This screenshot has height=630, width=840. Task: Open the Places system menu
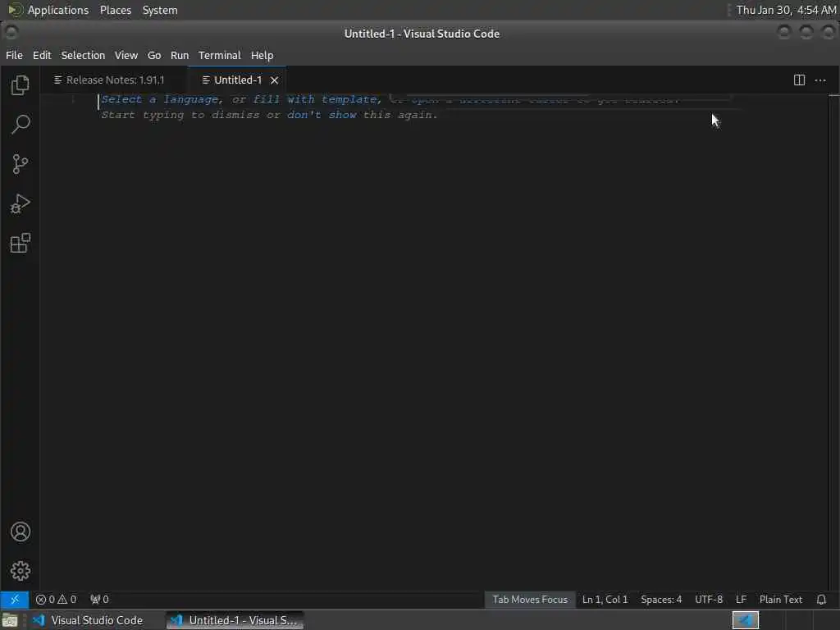(x=115, y=10)
